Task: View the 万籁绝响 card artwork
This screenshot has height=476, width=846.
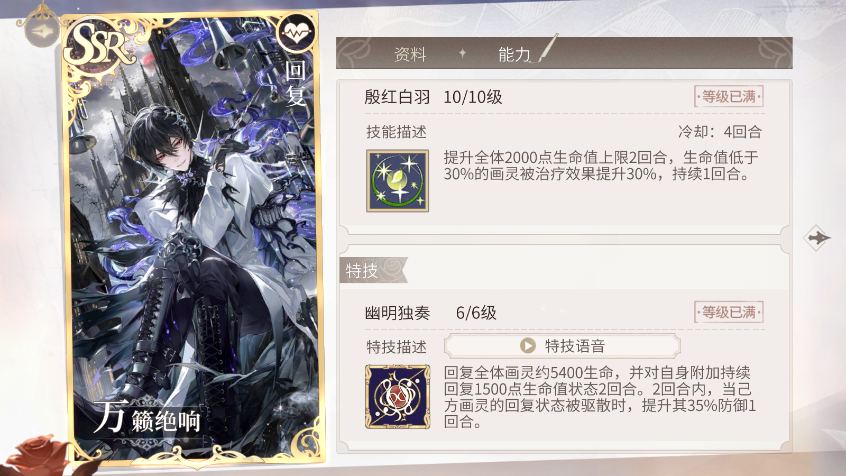Action: tap(194, 237)
